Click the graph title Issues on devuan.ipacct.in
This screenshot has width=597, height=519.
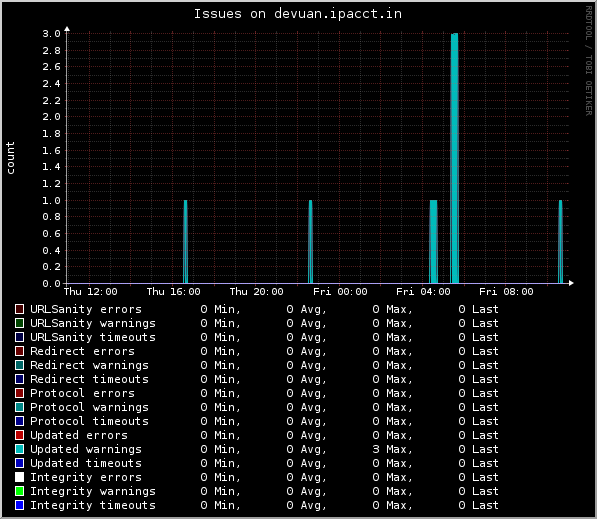coord(298,14)
